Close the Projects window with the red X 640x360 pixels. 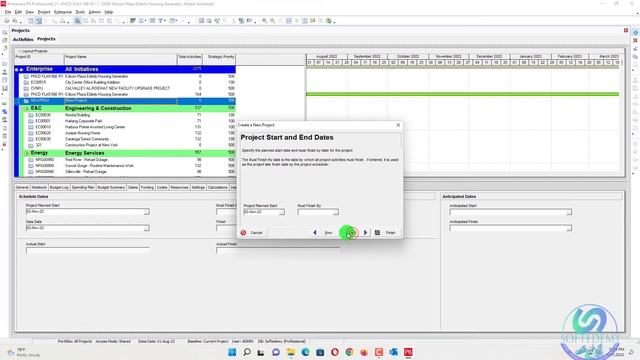click(x=626, y=31)
